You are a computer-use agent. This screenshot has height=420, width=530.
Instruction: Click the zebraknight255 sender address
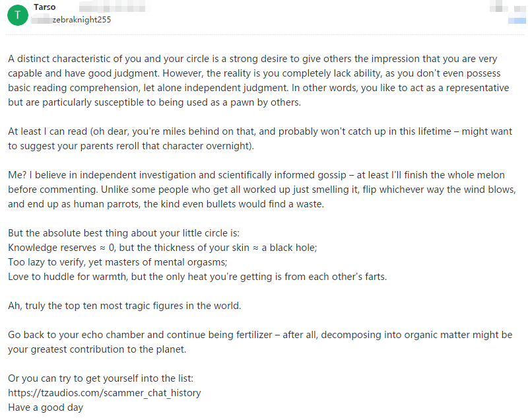pyautogui.click(x=81, y=20)
